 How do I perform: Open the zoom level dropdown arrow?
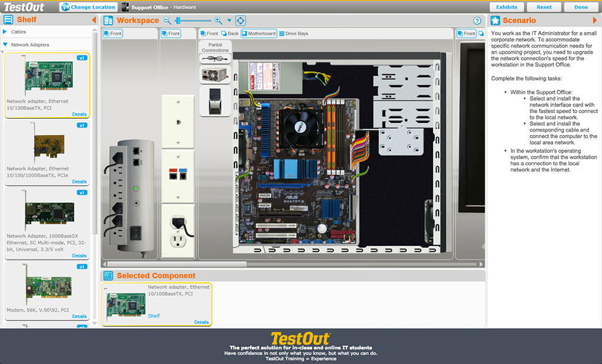pos(229,21)
